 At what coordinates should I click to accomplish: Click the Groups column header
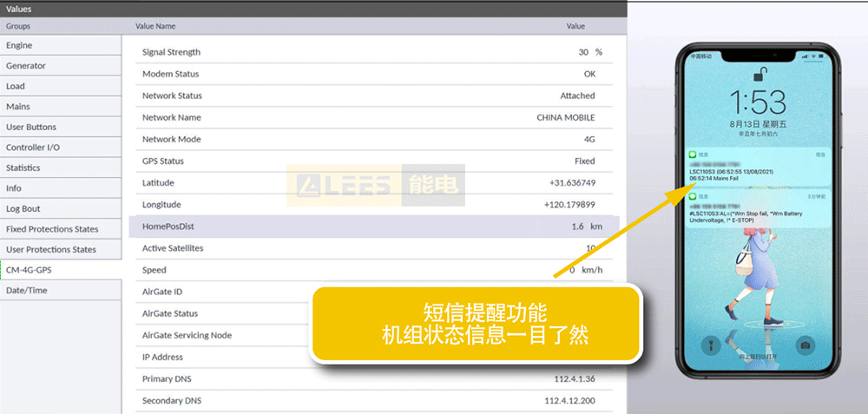pos(18,26)
